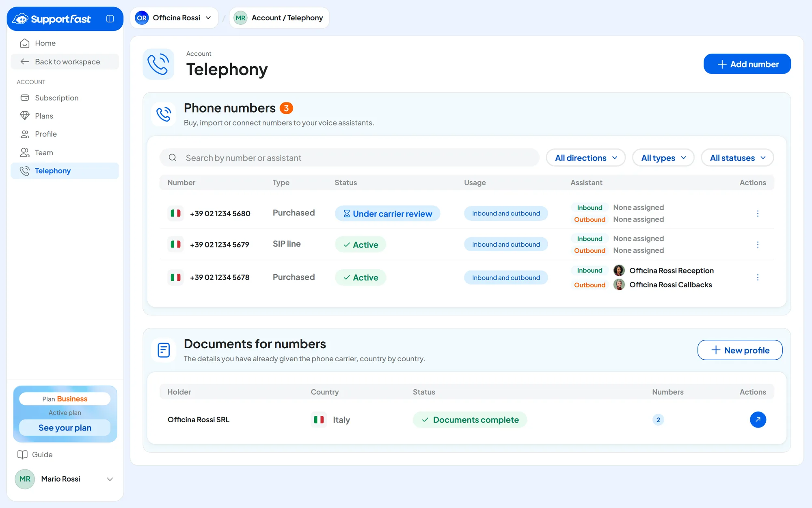Image resolution: width=812 pixels, height=508 pixels.
Task: Select Telephony in the sidebar
Action: tap(65, 171)
